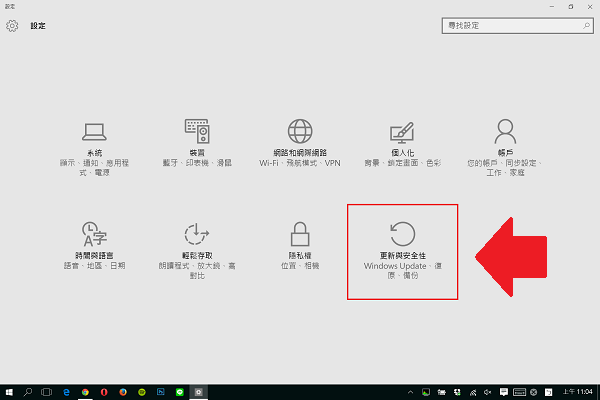Image resolution: width=600 pixels, height=400 pixels.
Task: Click the taskbar clock showing 11:04
Action: 585,391
